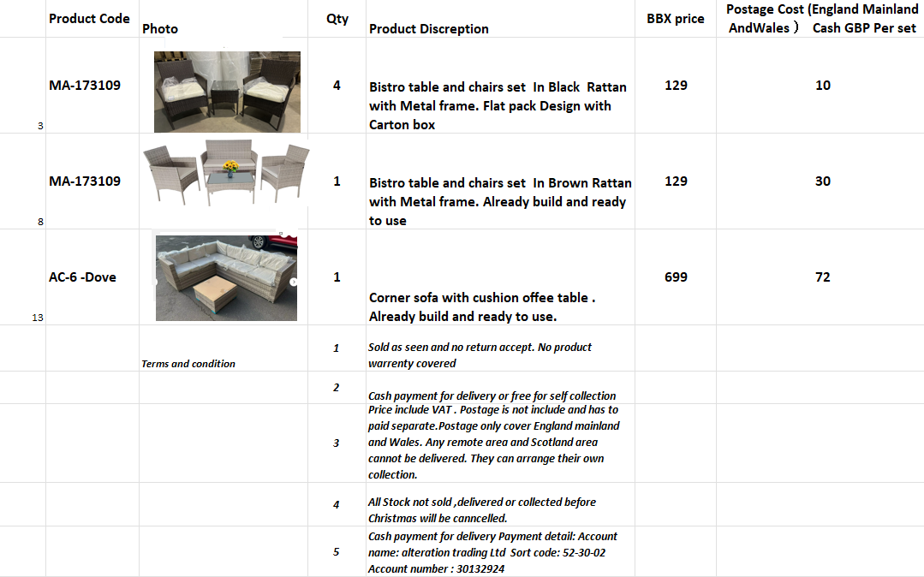Select the payment detail account number text
The height and width of the screenshot is (577, 924).
[x=436, y=568]
